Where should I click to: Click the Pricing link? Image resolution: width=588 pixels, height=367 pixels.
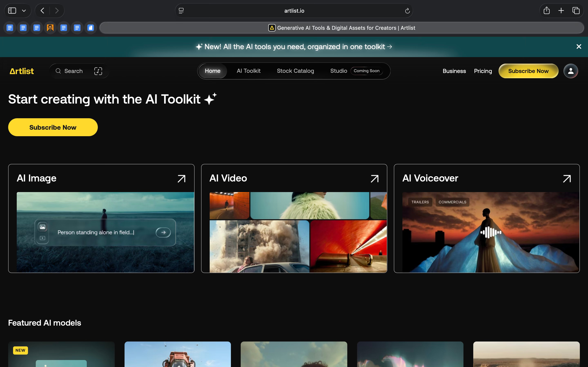tap(483, 71)
